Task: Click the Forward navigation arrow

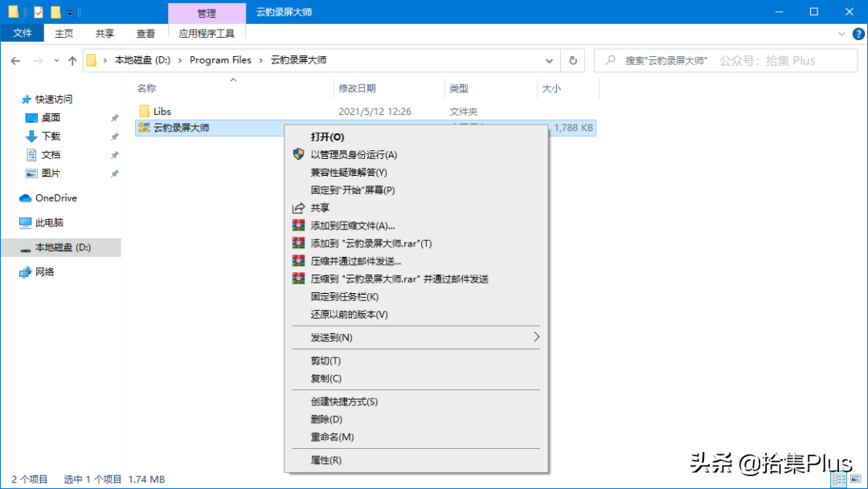Action: [39, 61]
